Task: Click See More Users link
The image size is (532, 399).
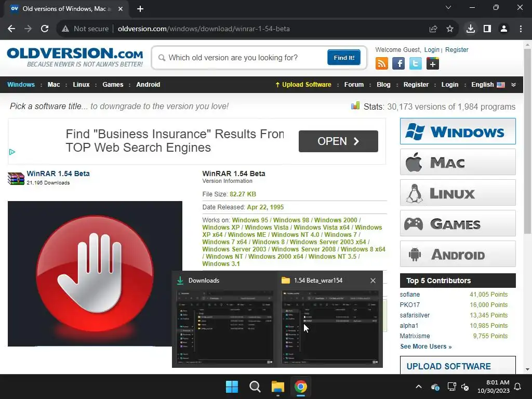Action: pos(426,347)
